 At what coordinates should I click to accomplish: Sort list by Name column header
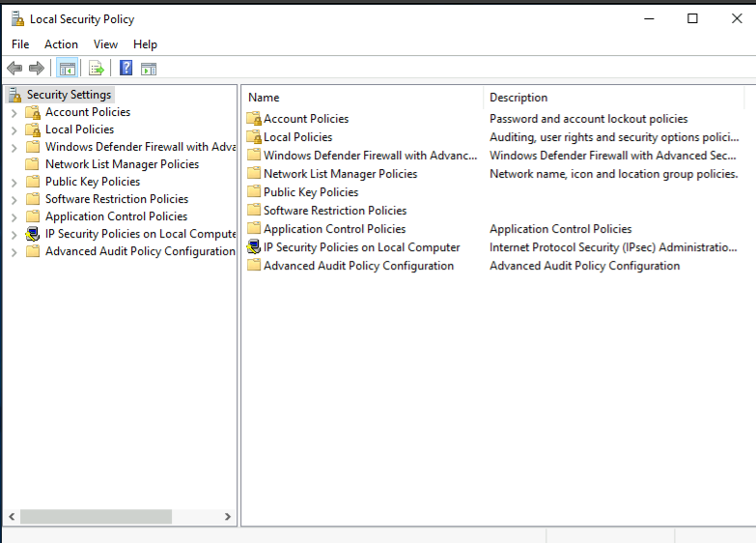pyautogui.click(x=363, y=98)
